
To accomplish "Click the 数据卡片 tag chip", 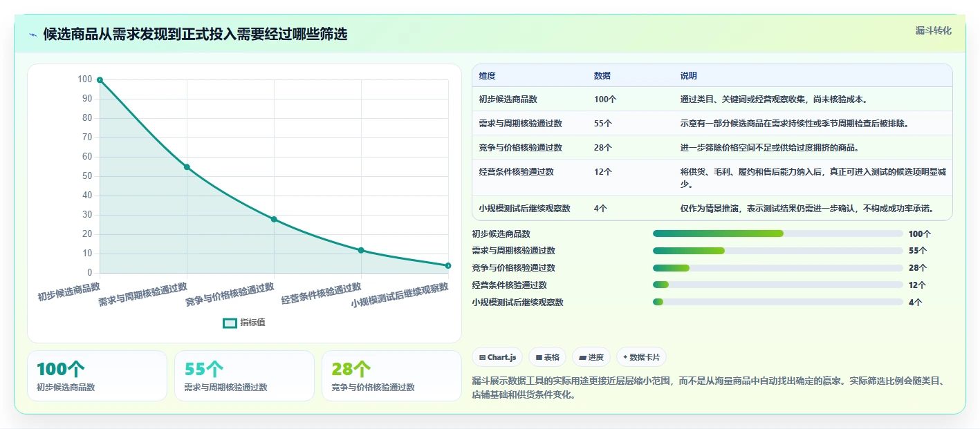I will click(x=641, y=357).
